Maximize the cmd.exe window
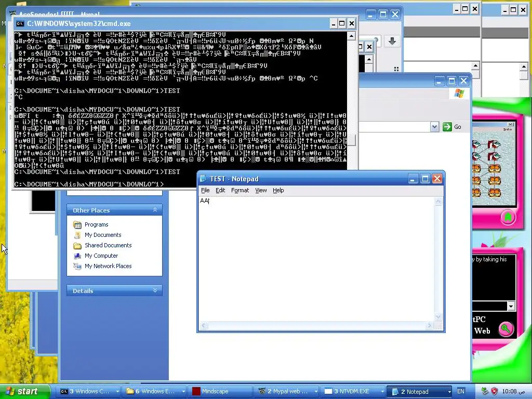 pos(342,23)
